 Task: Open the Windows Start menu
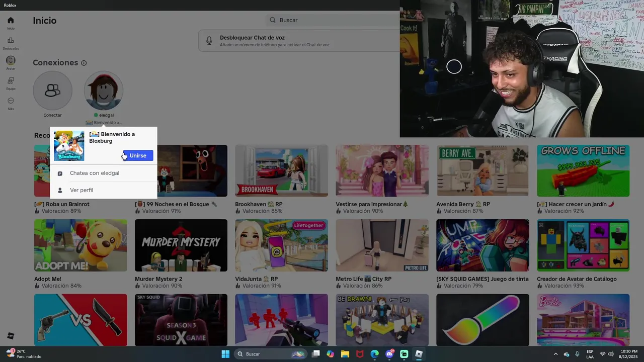coord(225,354)
